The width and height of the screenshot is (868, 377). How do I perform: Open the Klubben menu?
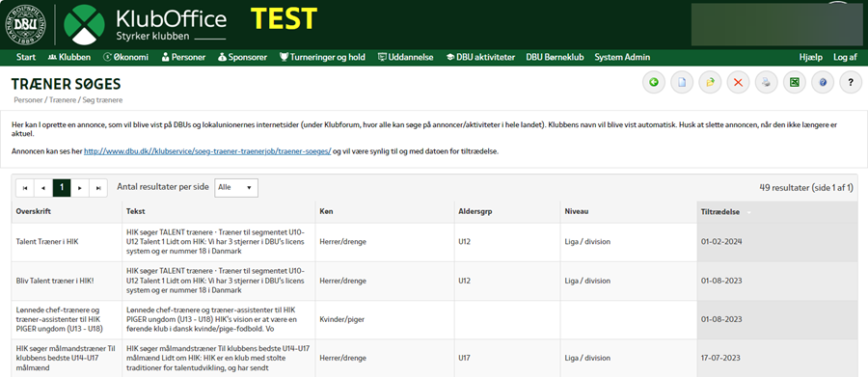click(69, 57)
